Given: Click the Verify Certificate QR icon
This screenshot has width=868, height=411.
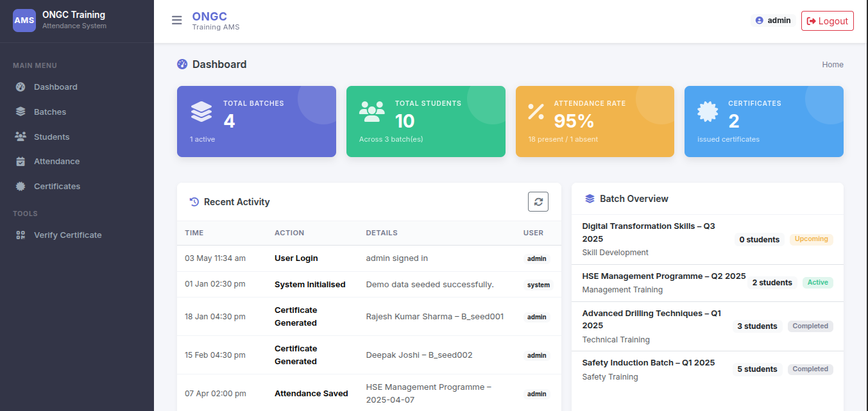Looking at the screenshot, I should (x=21, y=235).
